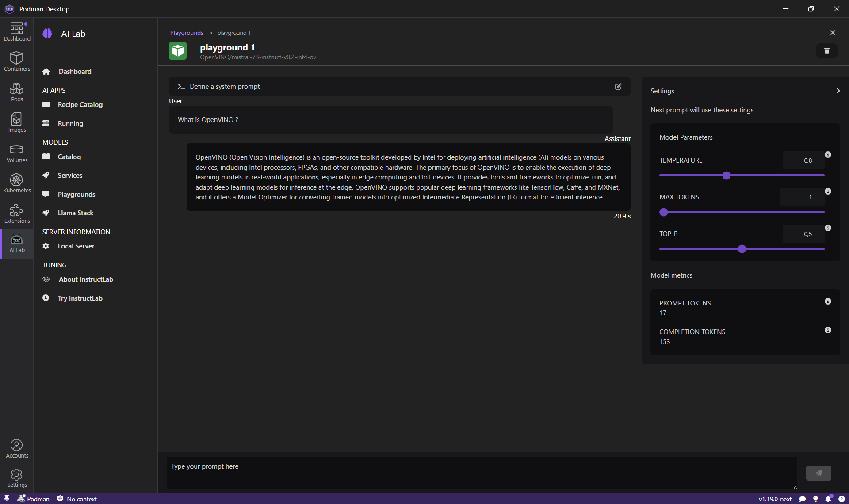Click the prompt text input area
This screenshot has width=849, height=504.
click(x=481, y=473)
